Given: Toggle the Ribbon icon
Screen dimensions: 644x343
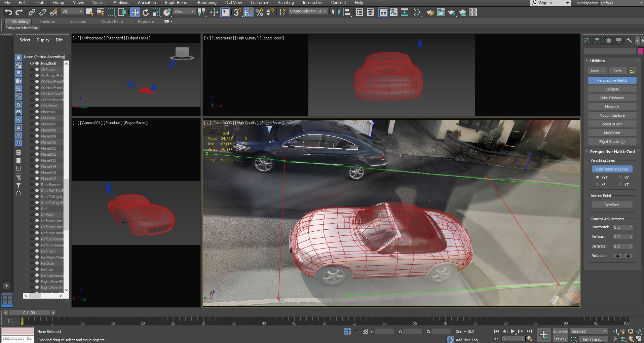Looking at the screenshot, I should tap(383, 12).
